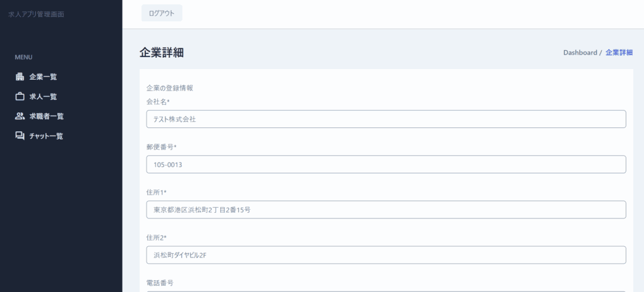The image size is (644, 292).
Task: Click the MENU header in the sidebar
Action: pyautogui.click(x=24, y=57)
